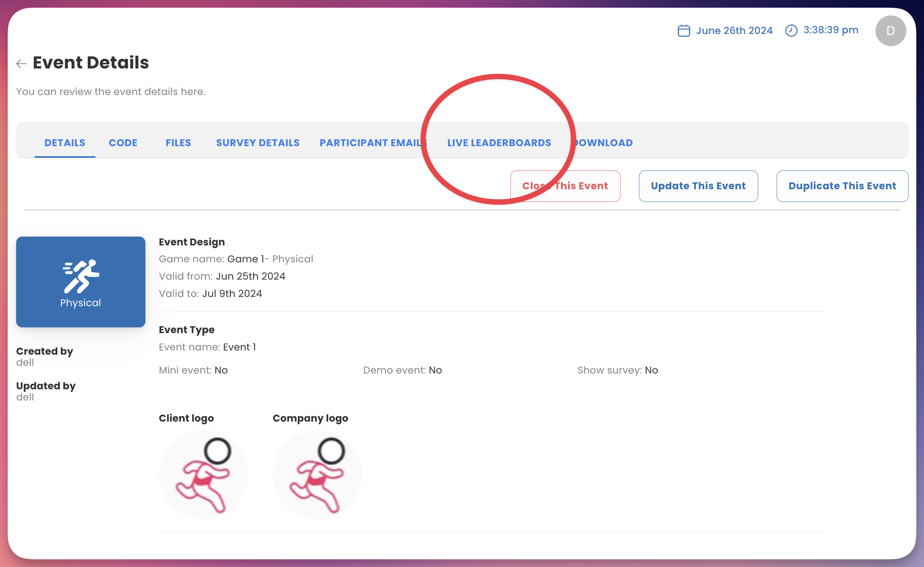
Task: Click the Physical running figure tile
Action: point(81,282)
